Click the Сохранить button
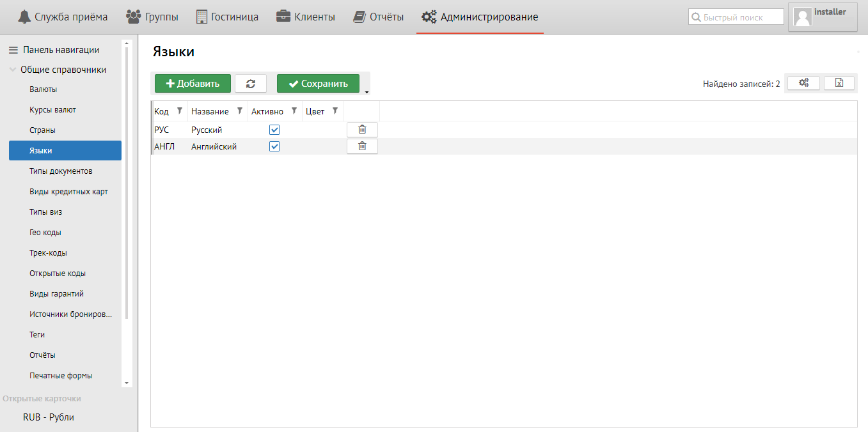Screen dimensions: 868x432 pyautogui.click(x=318, y=84)
